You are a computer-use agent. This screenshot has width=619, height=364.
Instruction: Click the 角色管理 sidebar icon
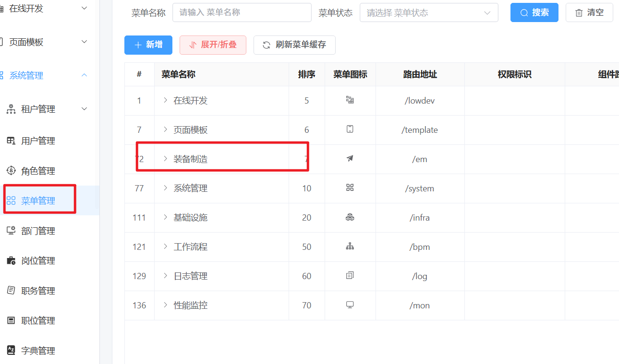tap(11, 171)
